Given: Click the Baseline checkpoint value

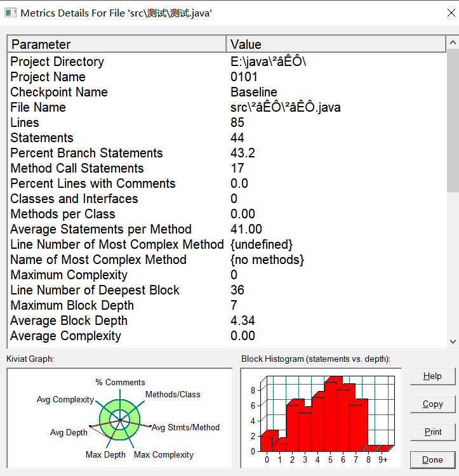Looking at the screenshot, I should pos(254,92).
